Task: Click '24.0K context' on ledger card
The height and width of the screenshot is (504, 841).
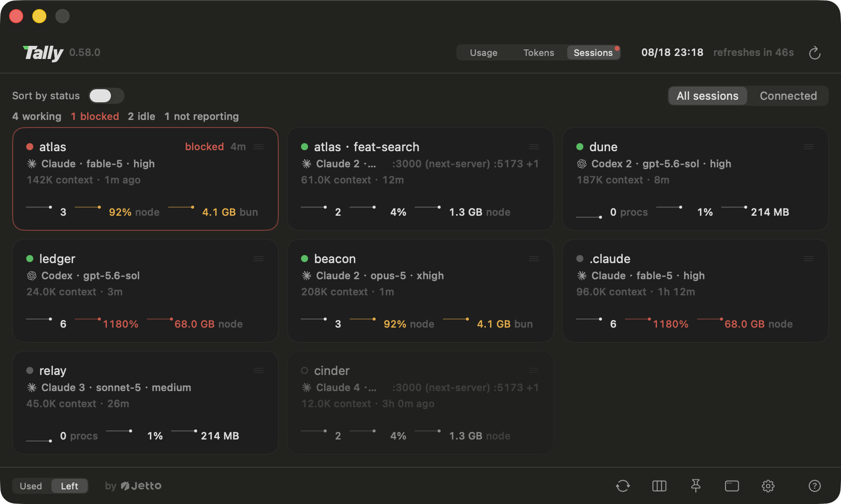Action: (x=61, y=292)
